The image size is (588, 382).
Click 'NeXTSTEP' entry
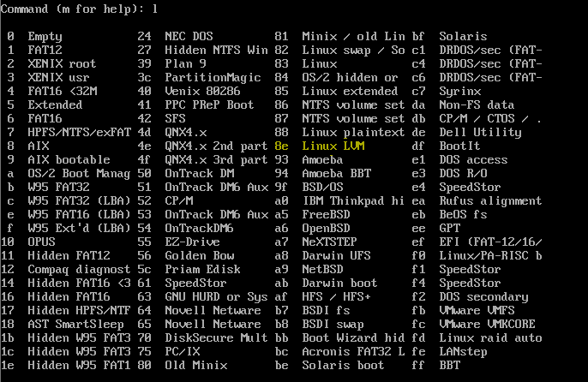point(330,242)
